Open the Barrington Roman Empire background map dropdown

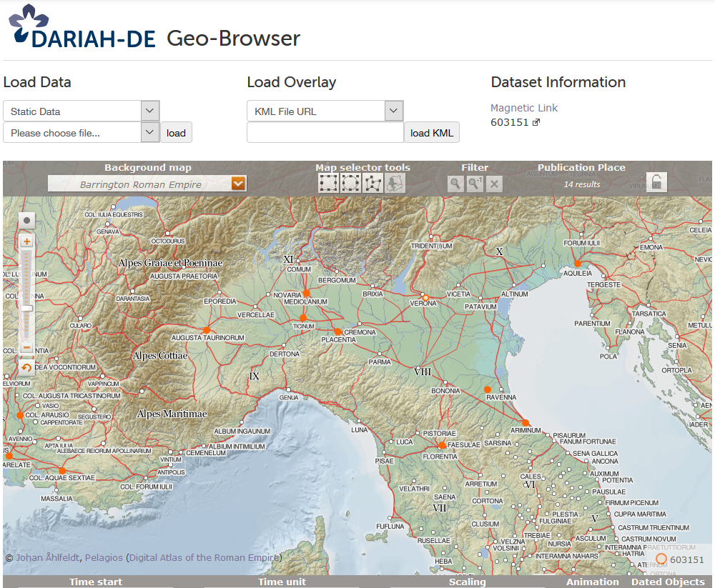point(147,184)
